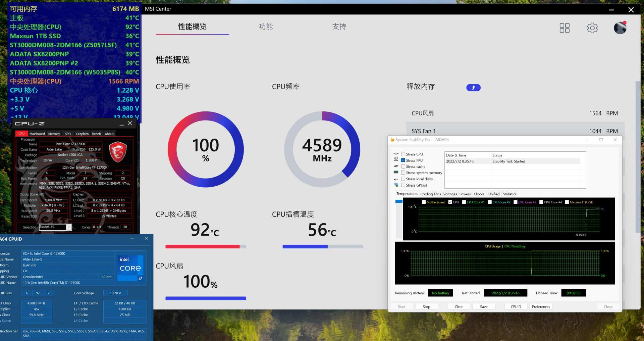Viewport: 644px width, 341px height.
Task: Switch to the 支持 tab in MSI Center
Action: [x=339, y=27]
